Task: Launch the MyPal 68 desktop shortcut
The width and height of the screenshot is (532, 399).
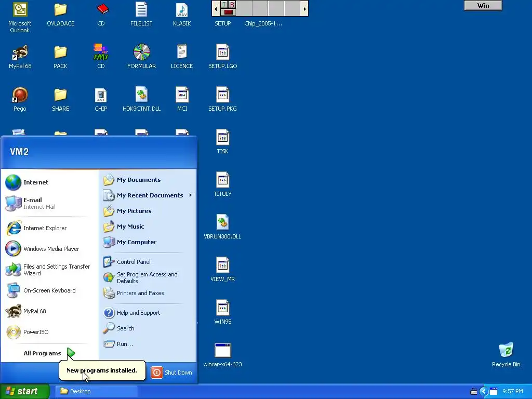Action: [20, 57]
